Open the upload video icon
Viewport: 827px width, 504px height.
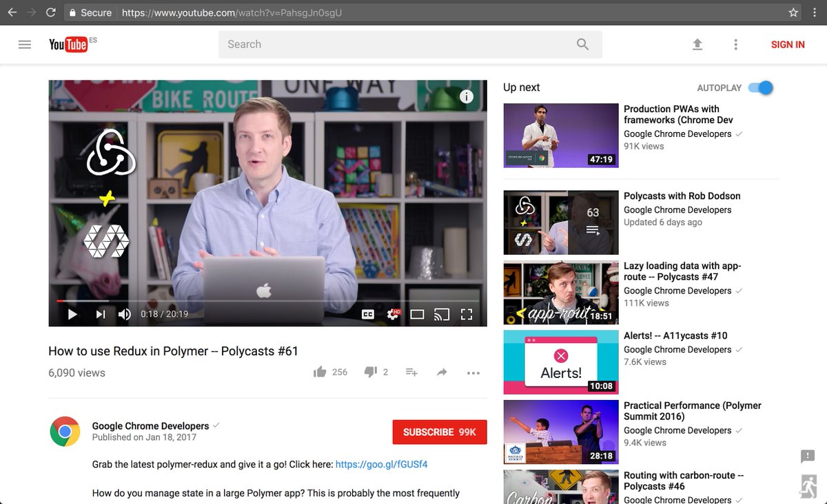tap(697, 44)
